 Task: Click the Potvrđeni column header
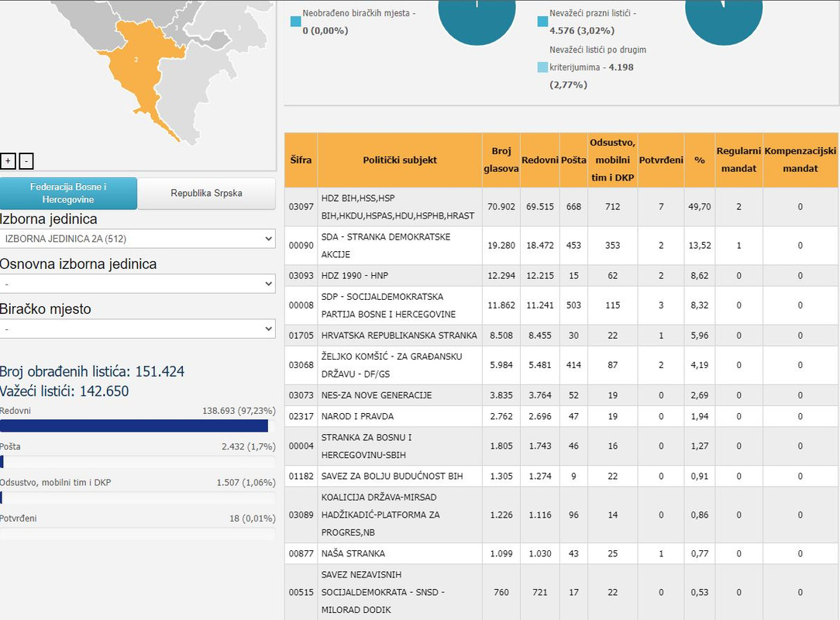click(661, 160)
